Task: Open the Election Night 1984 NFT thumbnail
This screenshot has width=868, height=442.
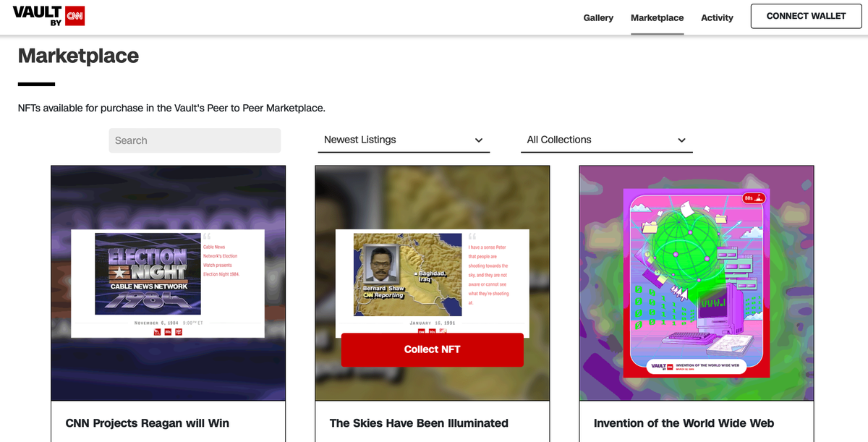Action: 168,283
